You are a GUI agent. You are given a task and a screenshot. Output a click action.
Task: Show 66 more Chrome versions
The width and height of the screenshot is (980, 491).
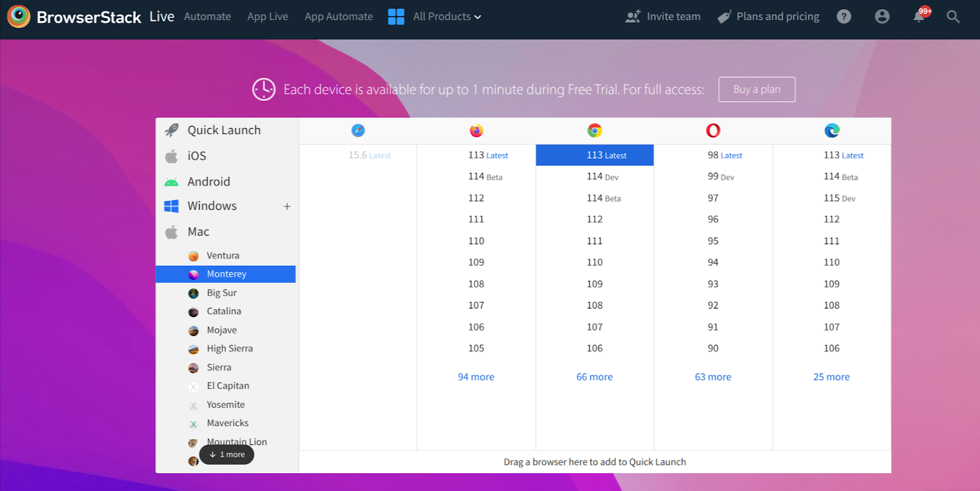click(595, 377)
